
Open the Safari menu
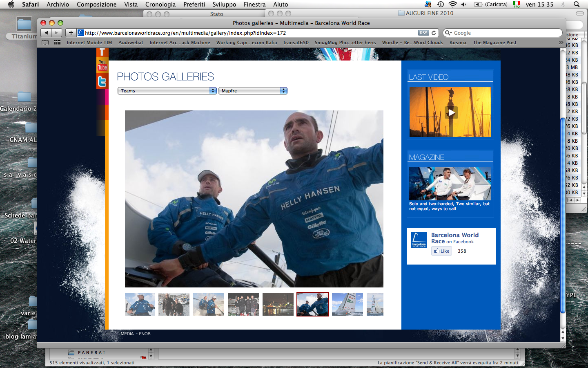coord(31,4)
